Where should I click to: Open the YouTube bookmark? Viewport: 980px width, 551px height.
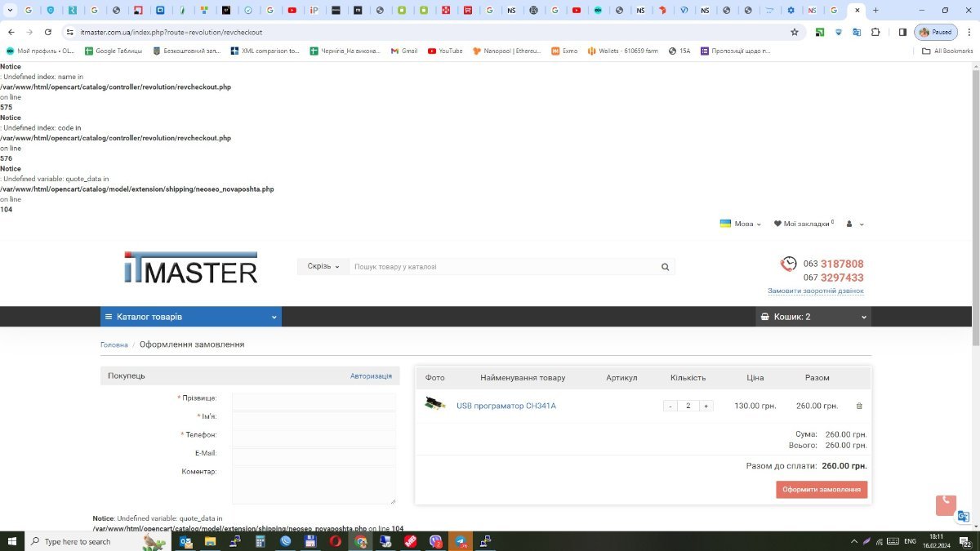click(x=444, y=51)
